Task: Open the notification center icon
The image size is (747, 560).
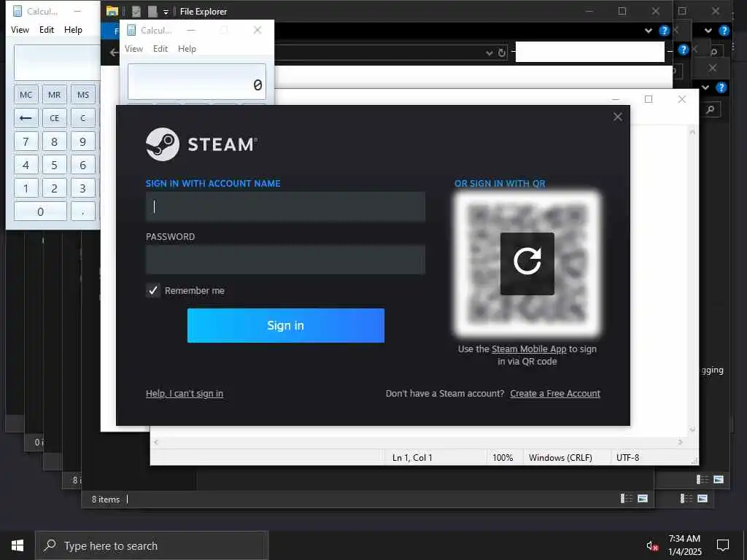Action: (723, 545)
